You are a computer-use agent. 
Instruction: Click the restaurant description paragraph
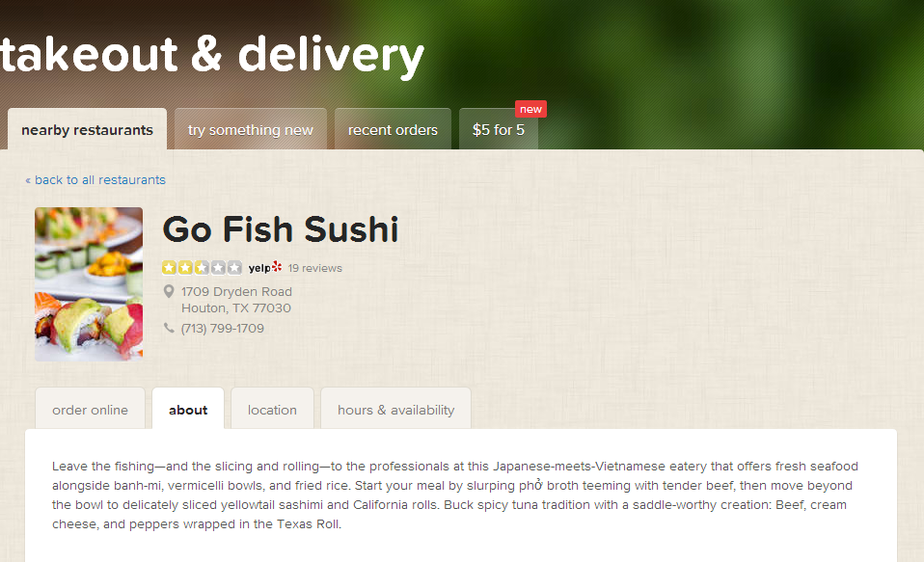point(455,495)
